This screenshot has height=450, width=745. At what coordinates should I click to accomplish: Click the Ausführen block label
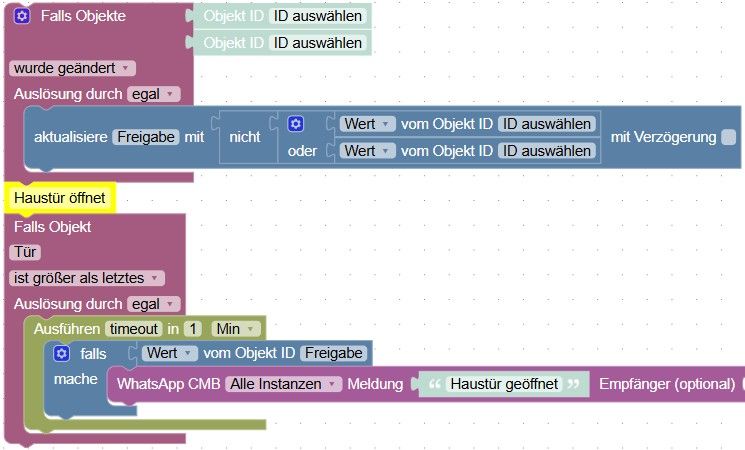[67, 329]
